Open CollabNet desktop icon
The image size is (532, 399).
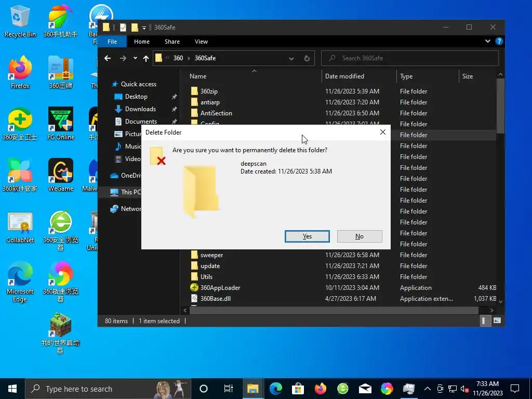(20, 228)
